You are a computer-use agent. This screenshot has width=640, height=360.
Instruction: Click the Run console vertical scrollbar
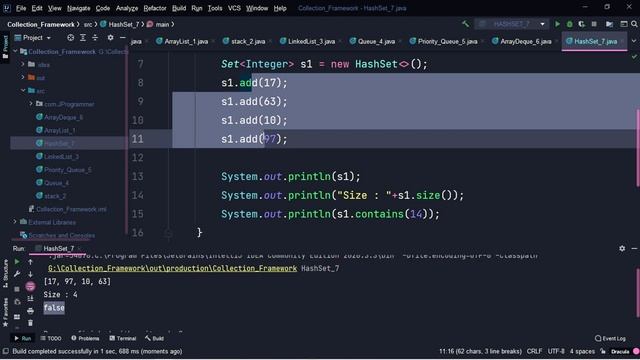point(638,292)
